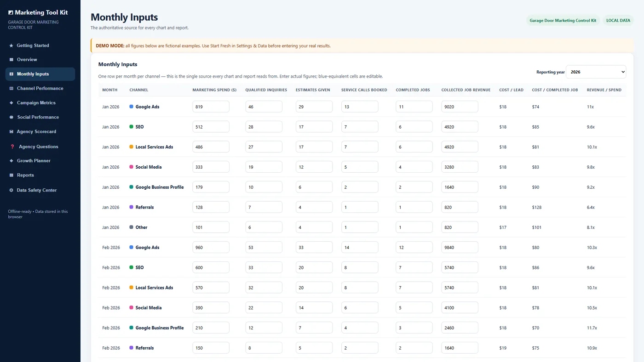The width and height of the screenshot is (644, 362).
Task: Click the Agency Questions question mark icon
Action: [12, 147]
